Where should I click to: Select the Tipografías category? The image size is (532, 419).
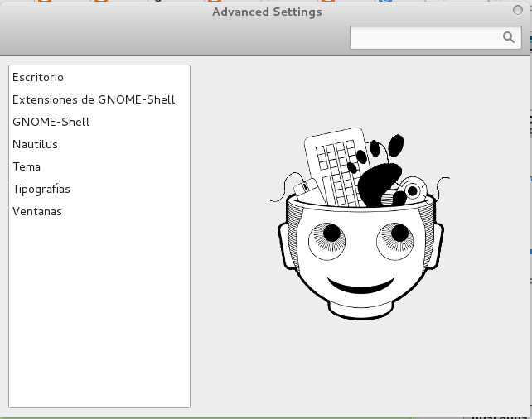pos(99,189)
